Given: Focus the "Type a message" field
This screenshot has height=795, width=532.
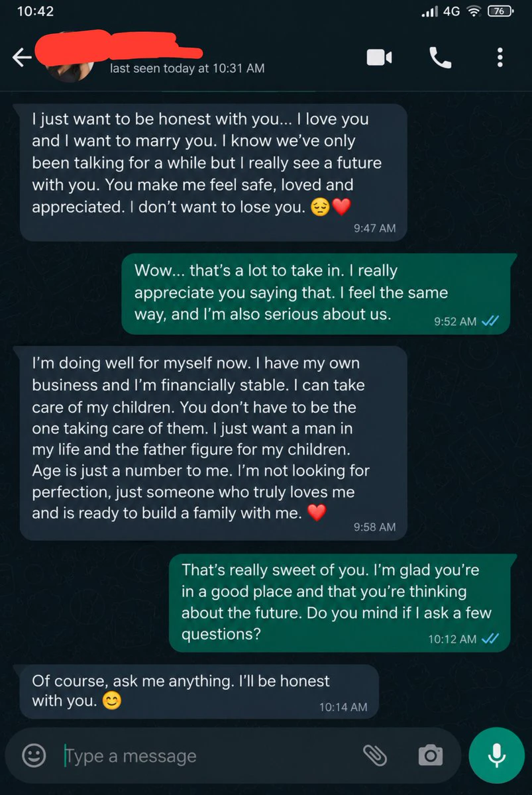Looking at the screenshot, I should point(205,755).
